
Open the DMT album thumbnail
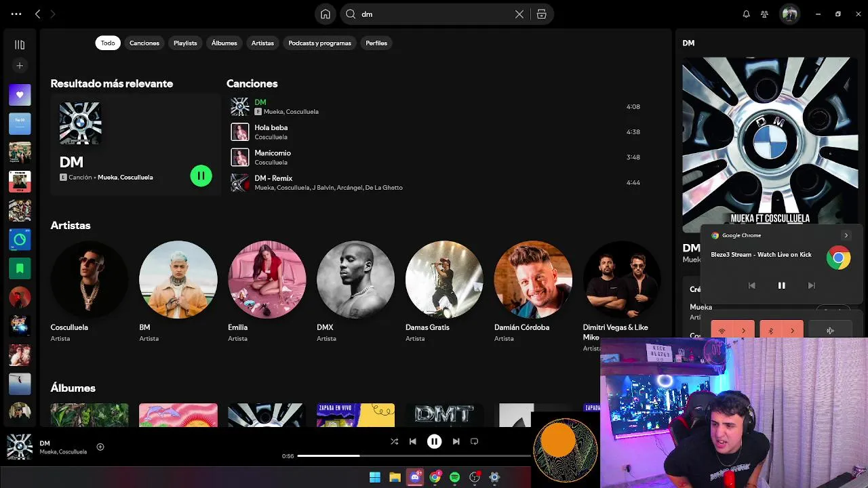(444, 415)
